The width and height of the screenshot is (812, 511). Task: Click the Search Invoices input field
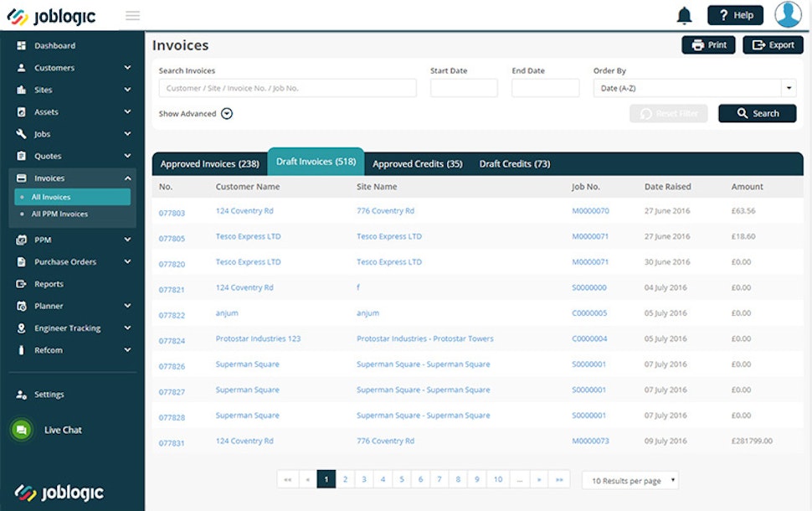click(x=287, y=88)
